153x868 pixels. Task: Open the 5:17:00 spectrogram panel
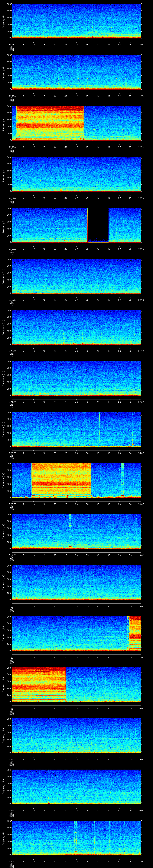tap(76, 174)
